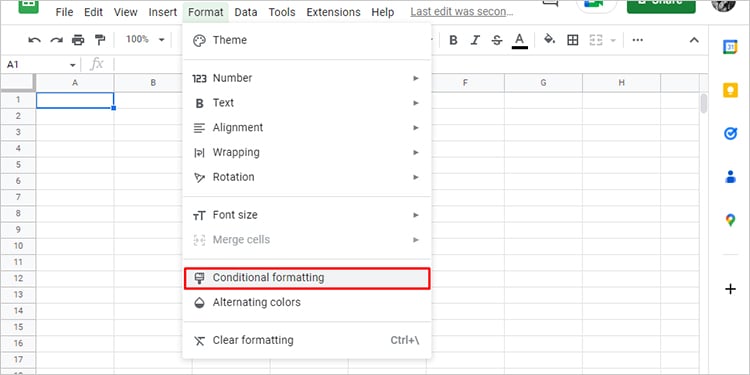Open the Last edit history link
Image resolution: width=750 pixels, height=375 pixels.
(x=462, y=12)
